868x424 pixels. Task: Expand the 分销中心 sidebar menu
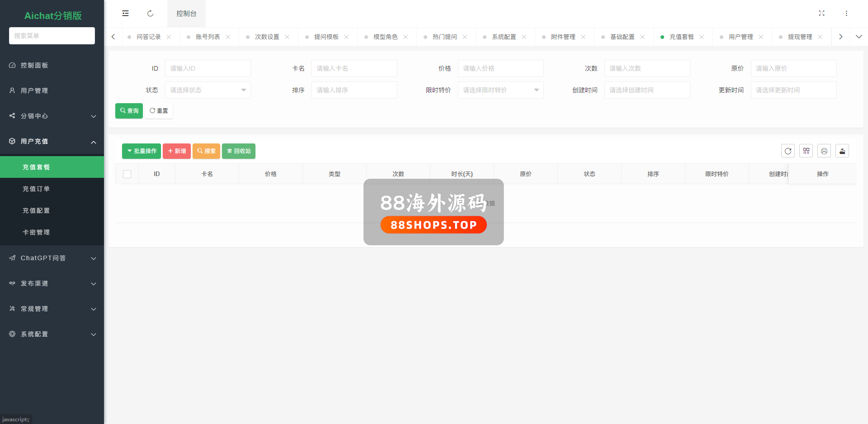52,116
